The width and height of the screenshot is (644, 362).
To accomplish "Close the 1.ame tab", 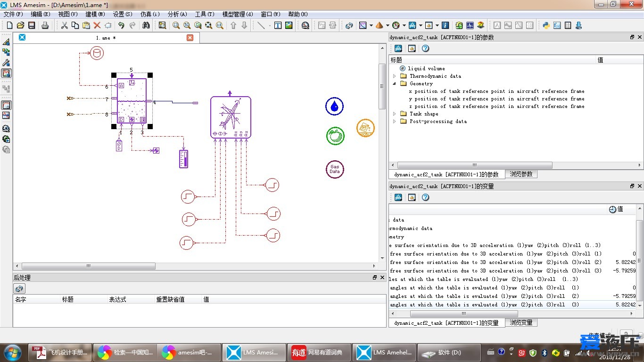I will point(190,38).
